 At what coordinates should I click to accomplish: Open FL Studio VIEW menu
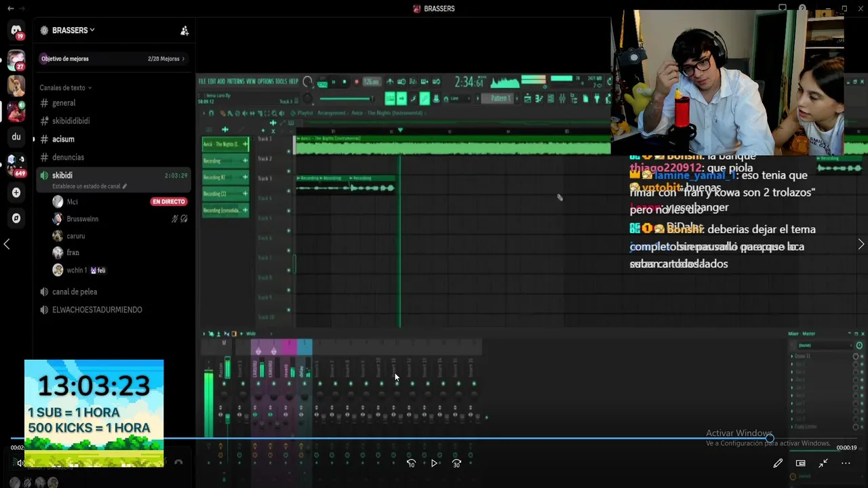(x=251, y=81)
